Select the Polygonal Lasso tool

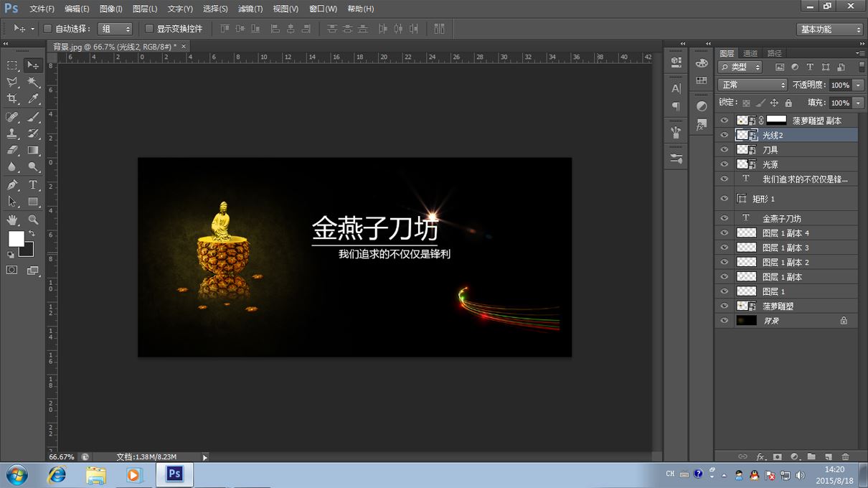click(12, 83)
